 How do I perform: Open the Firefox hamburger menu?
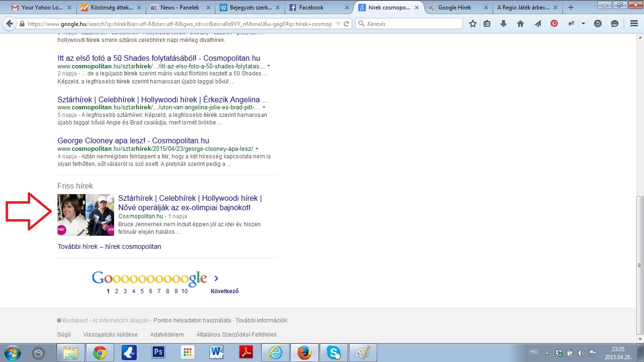coord(634,24)
